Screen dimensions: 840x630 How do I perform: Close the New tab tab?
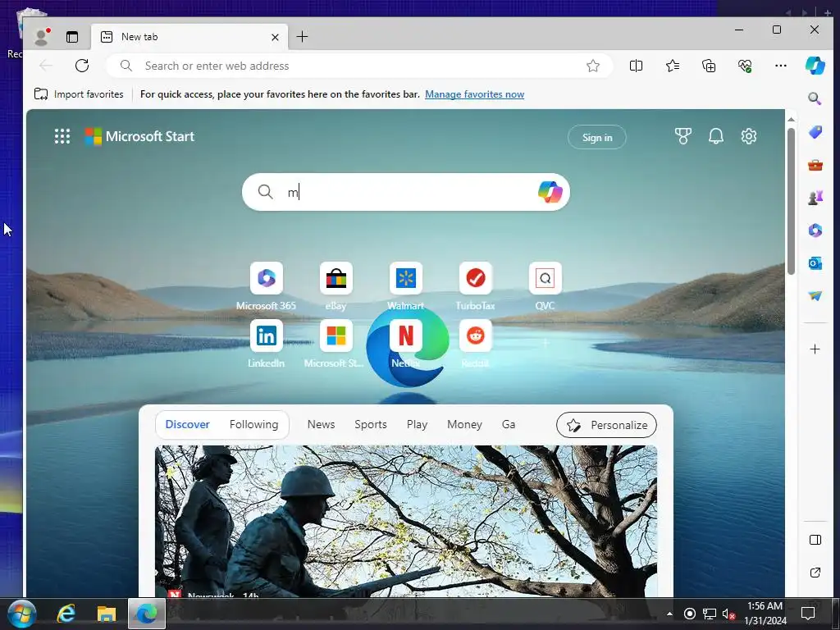pos(275,37)
